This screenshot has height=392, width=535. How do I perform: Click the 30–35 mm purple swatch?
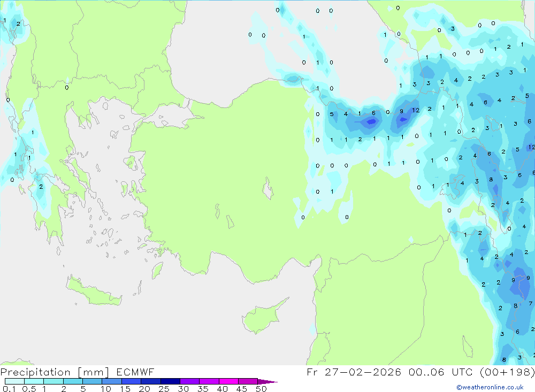[189, 381]
